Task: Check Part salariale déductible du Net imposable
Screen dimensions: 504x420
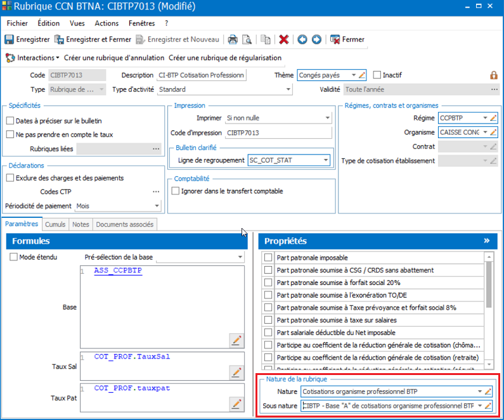Action: click(268, 333)
